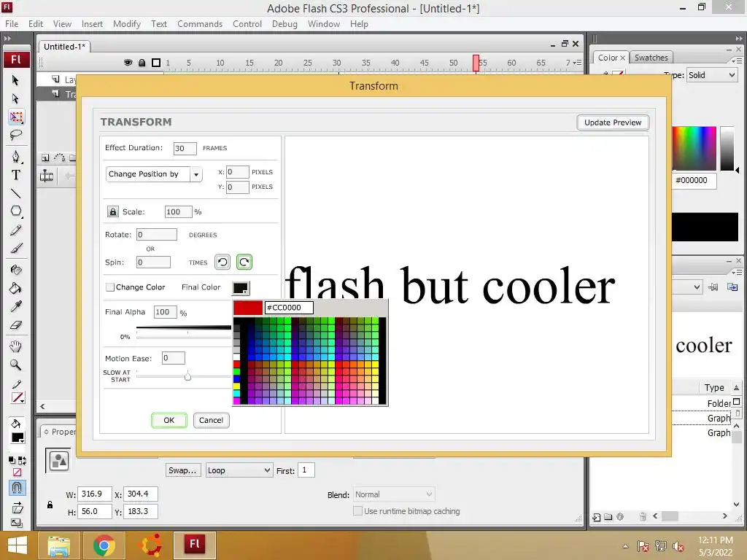Click the New Folder icon in Library panel
The width and height of the screenshot is (747, 560).
pos(608,517)
